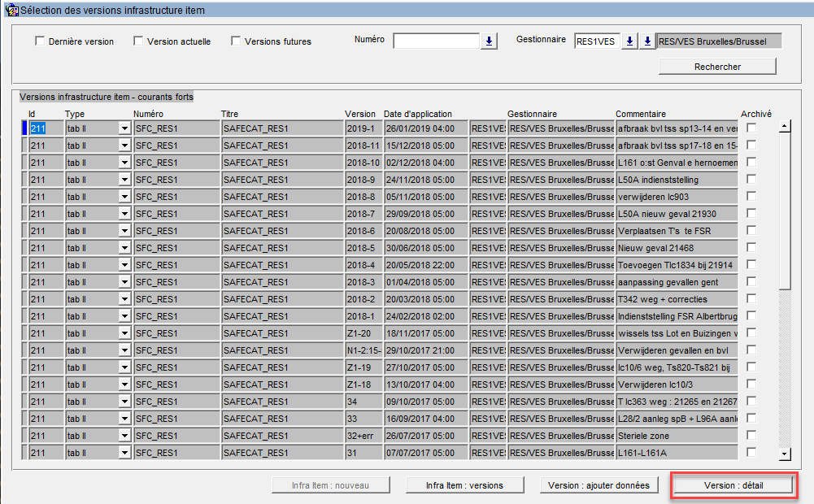Mark version 2018-9 as Archivé
This screenshot has height=504, width=814.
click(751, 179)
